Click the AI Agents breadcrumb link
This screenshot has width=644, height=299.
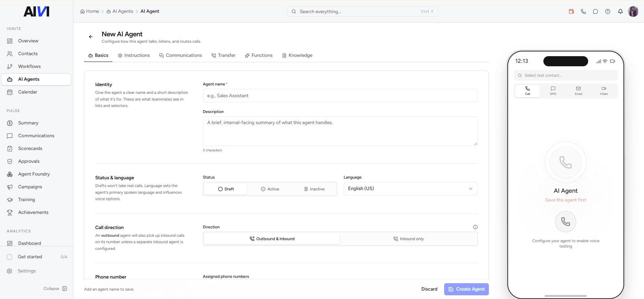pos(120,11)
